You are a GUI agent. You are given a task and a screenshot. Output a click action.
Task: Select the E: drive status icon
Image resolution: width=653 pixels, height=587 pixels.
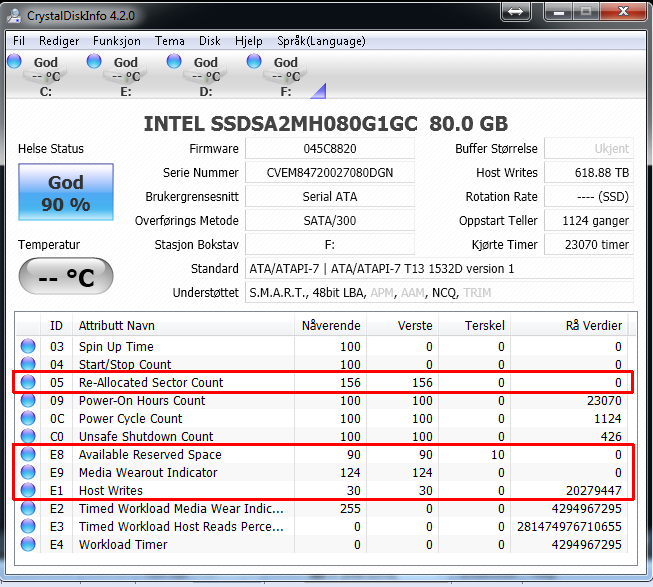(94, 61)
